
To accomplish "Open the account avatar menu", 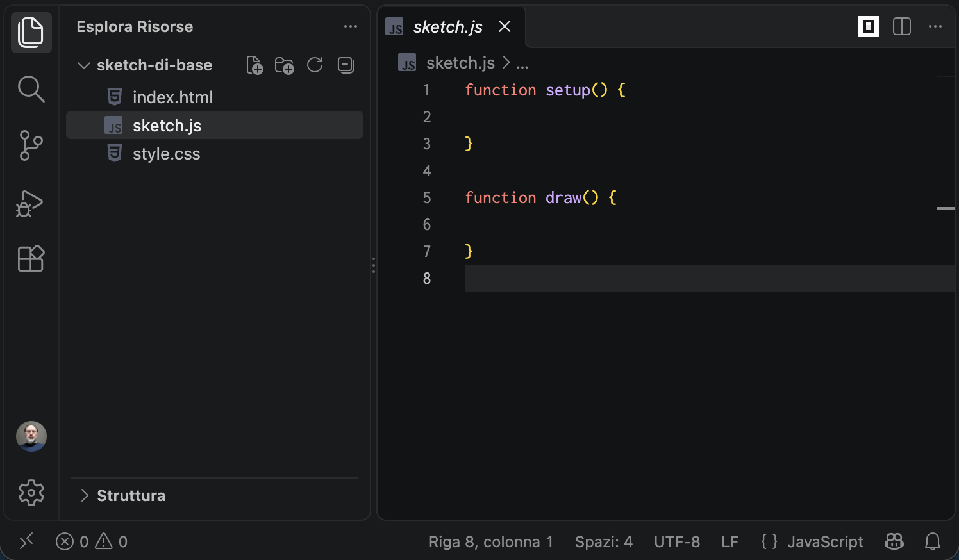I will pyautogui.click(x=31, y=436).
